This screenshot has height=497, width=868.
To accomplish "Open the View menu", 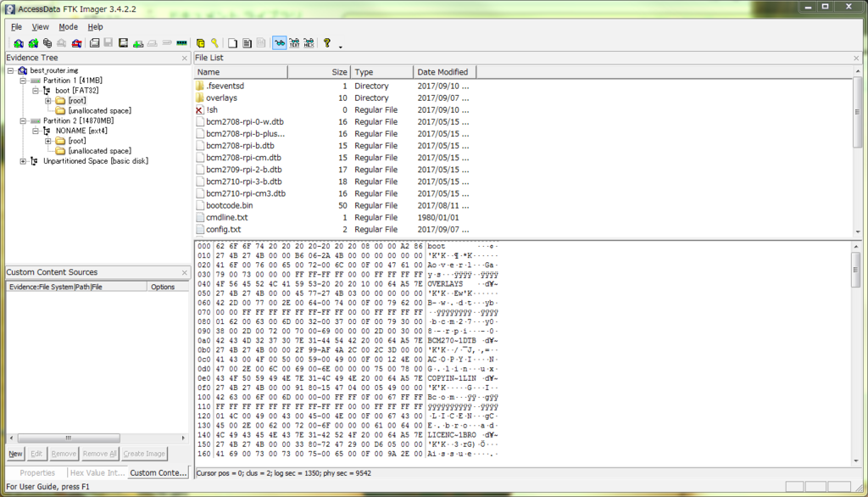I will (x=40, y=26).
